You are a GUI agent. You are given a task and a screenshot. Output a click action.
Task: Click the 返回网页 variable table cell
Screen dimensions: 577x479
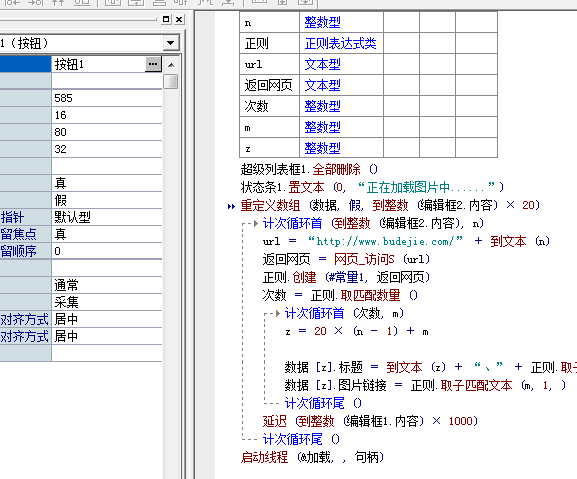pos(269,85)
